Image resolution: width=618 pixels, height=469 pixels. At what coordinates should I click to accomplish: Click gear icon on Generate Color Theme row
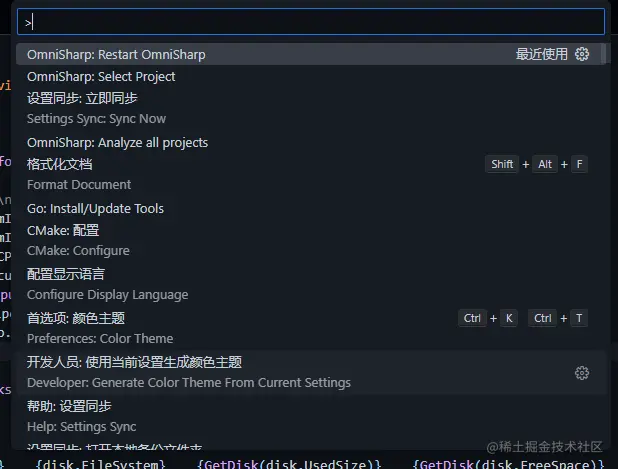pos(582,373)
